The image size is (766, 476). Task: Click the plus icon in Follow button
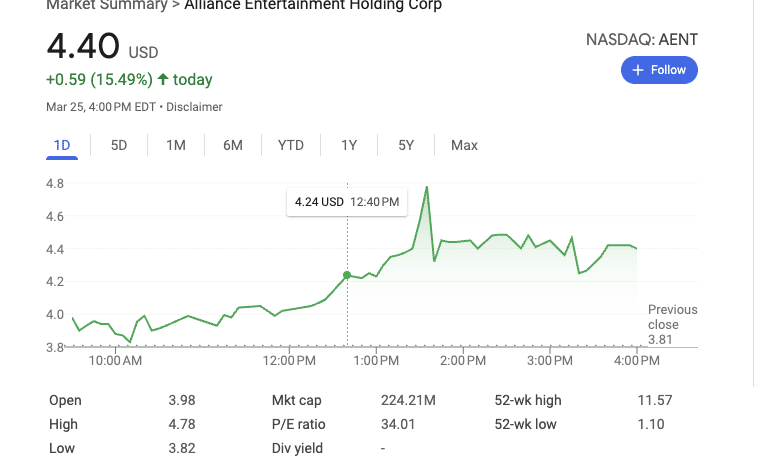point(638,70)
